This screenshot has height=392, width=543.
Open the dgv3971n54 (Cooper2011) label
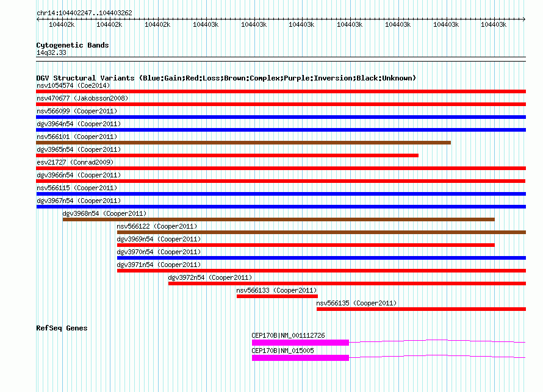[x=159, y=265]
